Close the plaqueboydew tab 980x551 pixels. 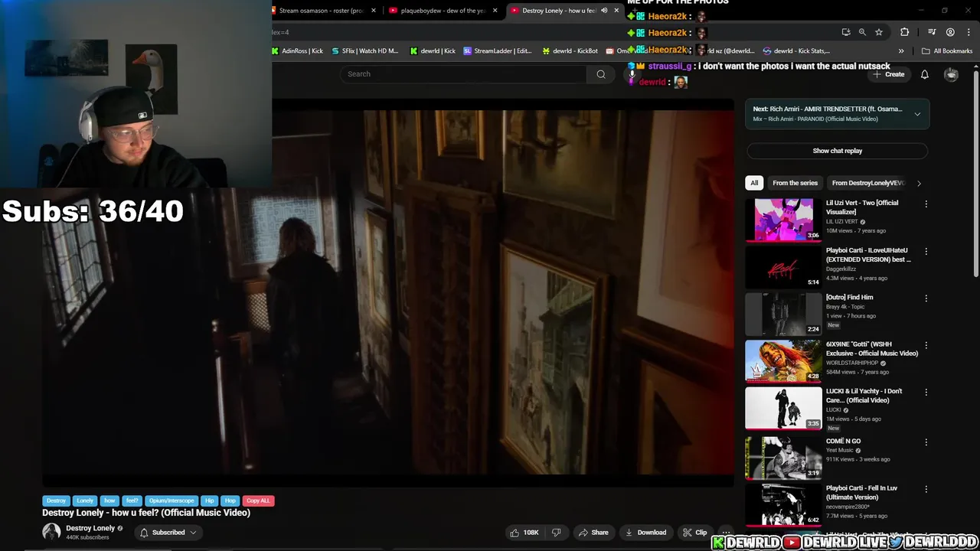pos(495,11)
